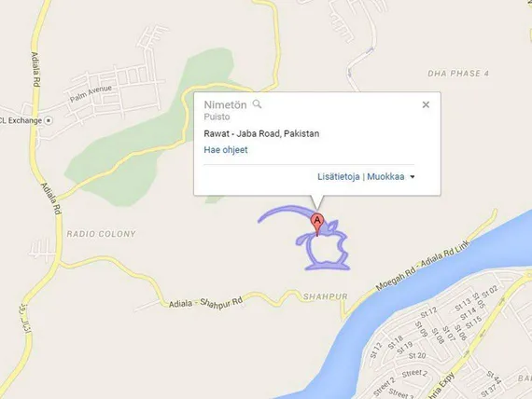
Task: Click the CL Exchange place marker icon
Action: click(49, 120)
